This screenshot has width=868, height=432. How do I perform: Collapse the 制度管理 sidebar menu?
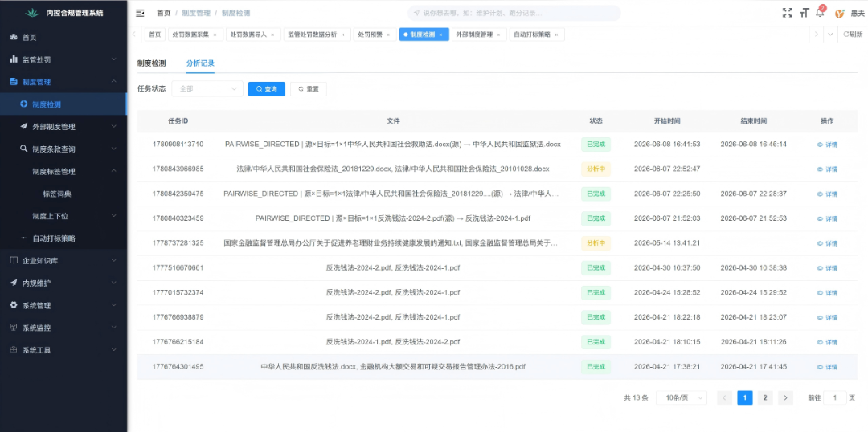pyautogui.click(x=63, y=82)
